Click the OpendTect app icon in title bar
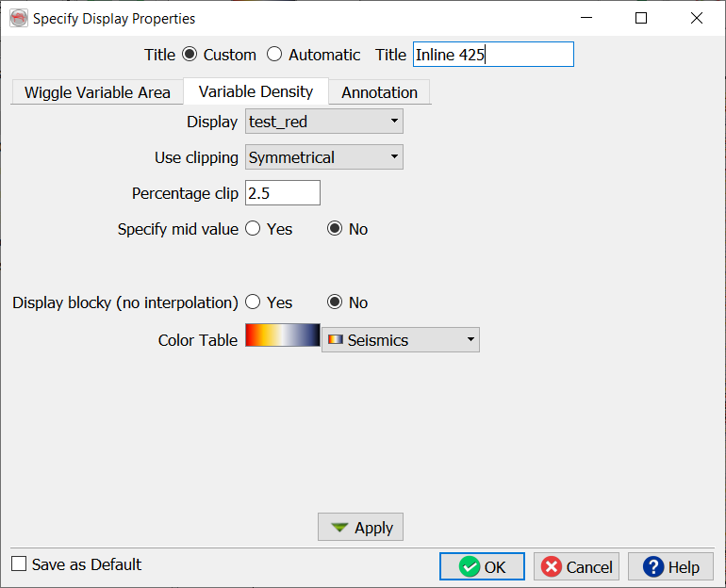The width and height of the screenshot is (726, 588). coord(18,18)
